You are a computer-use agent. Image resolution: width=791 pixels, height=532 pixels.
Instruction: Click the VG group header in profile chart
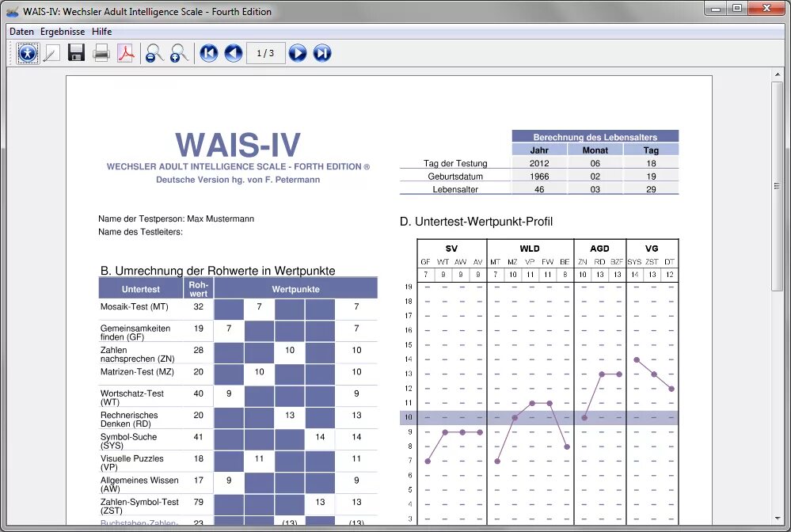(x=652, y=249)
